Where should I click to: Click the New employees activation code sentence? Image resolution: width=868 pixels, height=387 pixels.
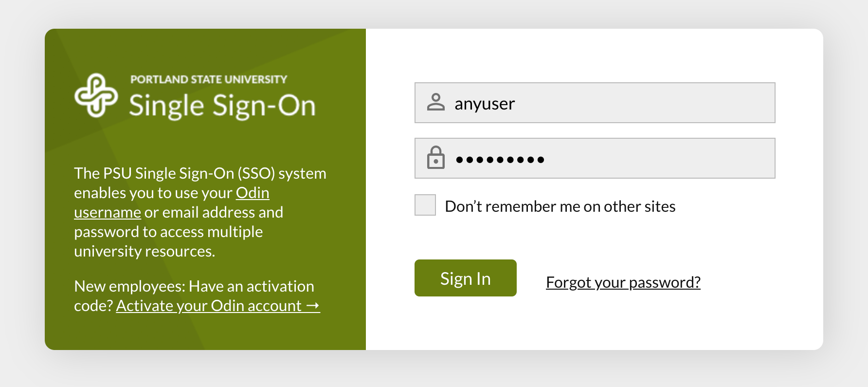(197, 296)
